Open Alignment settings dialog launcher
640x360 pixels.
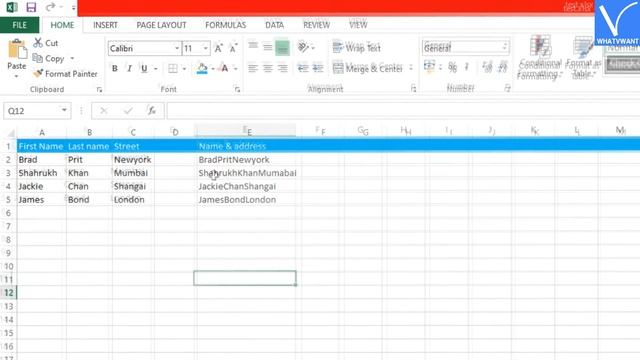coord(413,89)
